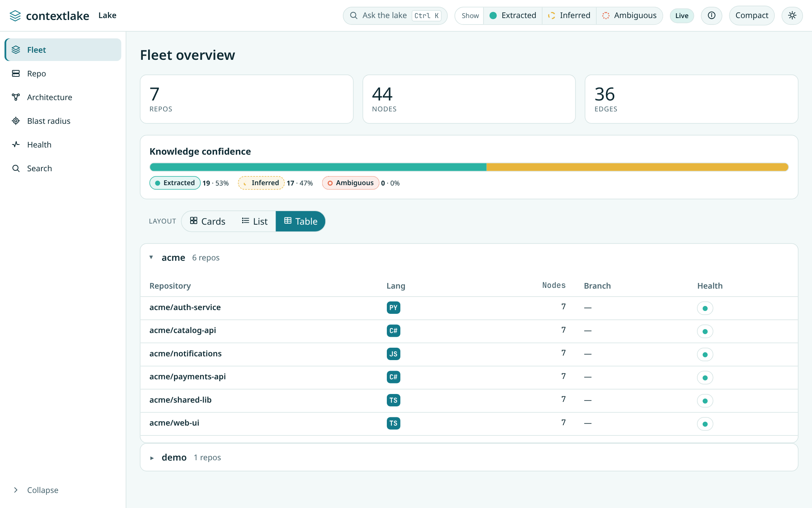Open the Search sidebar page

click(63, 168)
